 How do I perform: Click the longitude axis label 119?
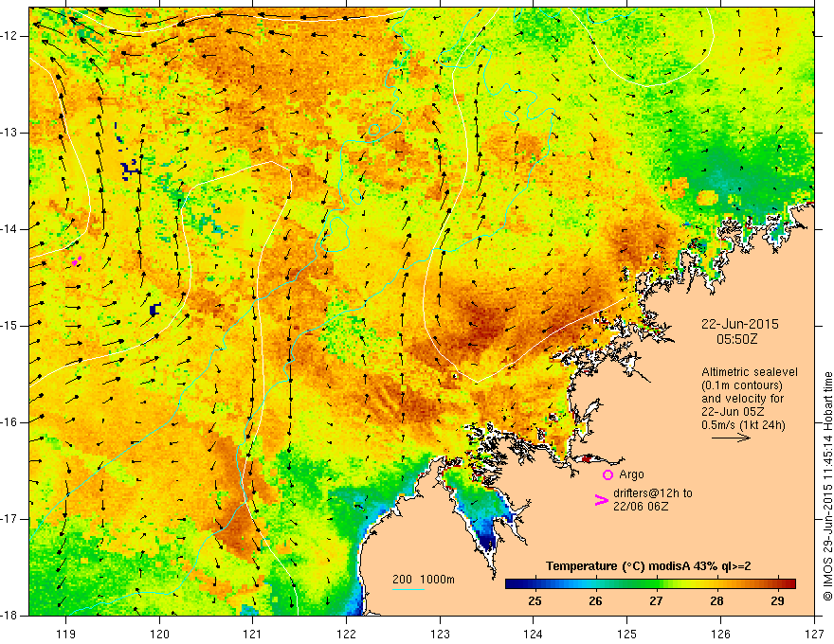click(66, 635)
